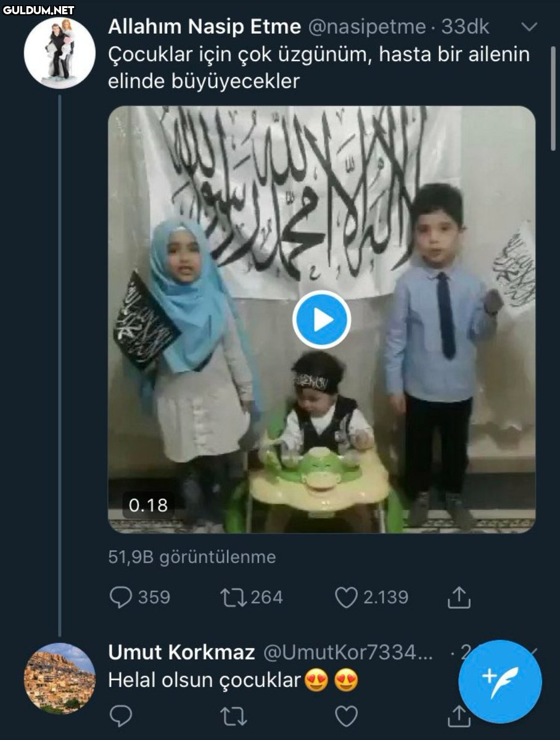Reply to the Allahım Nasip Etme tweet
This screenshot has width=560, height=740.
(121, 597)
